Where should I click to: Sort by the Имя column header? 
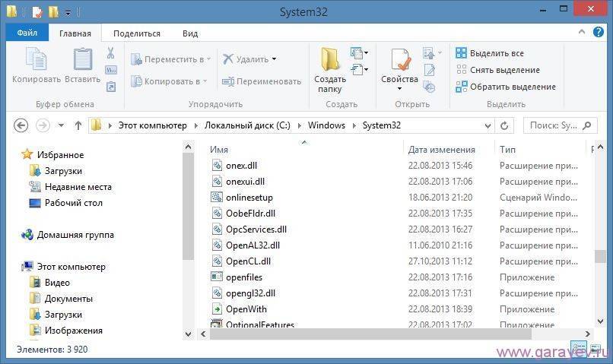[x=219, y=150]
